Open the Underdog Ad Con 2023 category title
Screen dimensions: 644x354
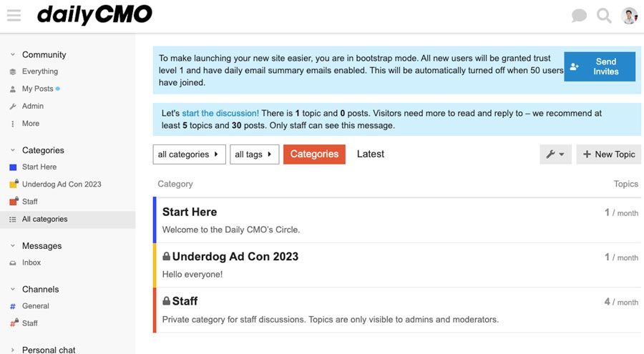(x=235, y=257)
